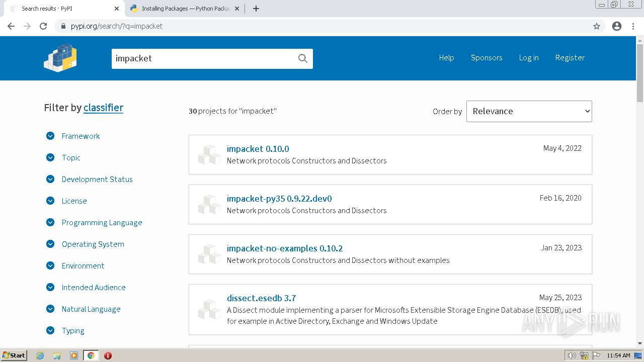
Task: Expand the Development Status filter
Action: pos(89,179)
